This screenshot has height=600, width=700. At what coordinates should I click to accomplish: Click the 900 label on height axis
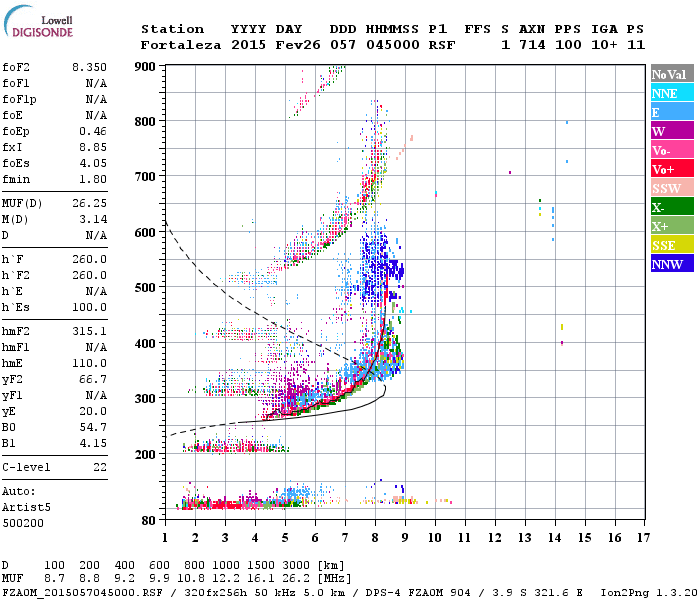147,67
